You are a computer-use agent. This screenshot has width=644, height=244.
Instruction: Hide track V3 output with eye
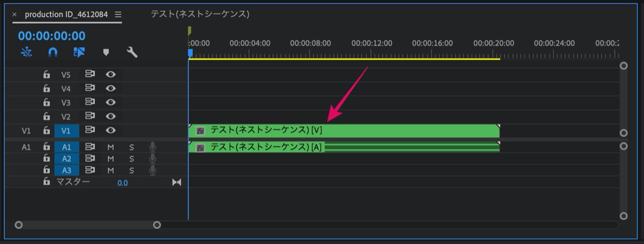pyautogui.click(x=111, y=103)
